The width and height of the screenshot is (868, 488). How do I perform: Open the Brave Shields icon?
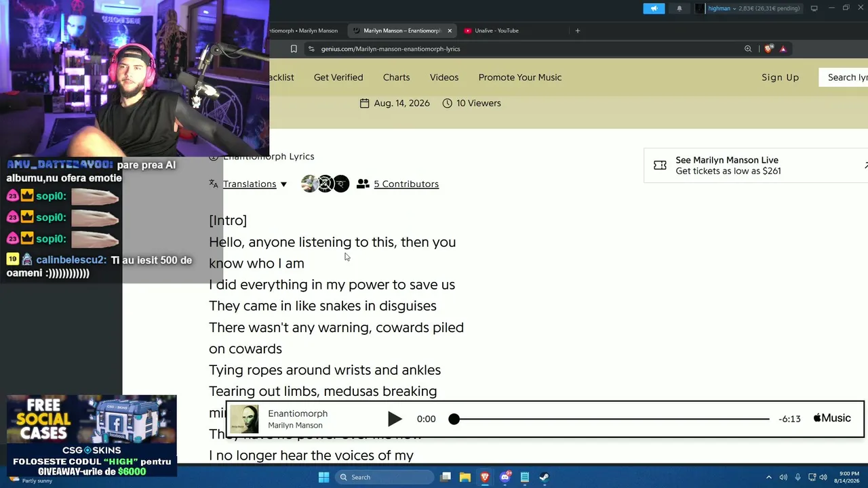768,49
